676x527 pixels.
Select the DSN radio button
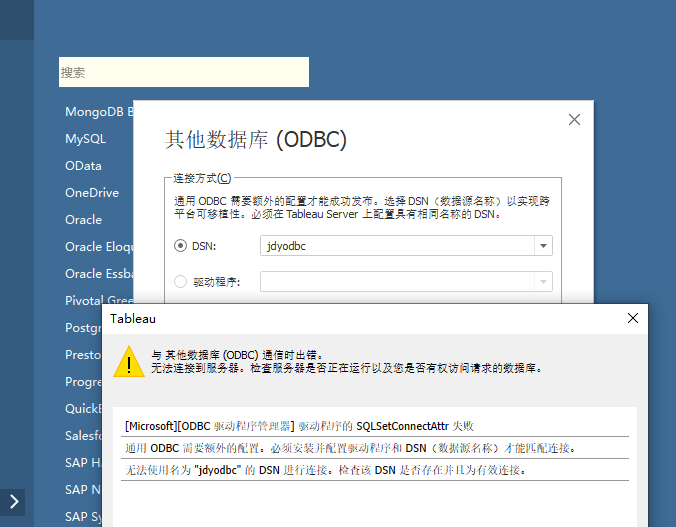click(x=180, y=246)
